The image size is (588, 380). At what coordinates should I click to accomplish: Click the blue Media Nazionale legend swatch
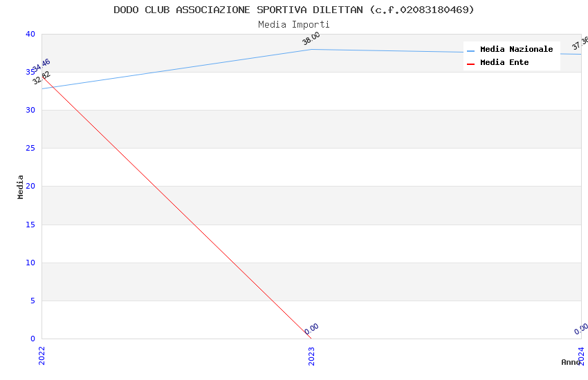click(x=470, y=50)
